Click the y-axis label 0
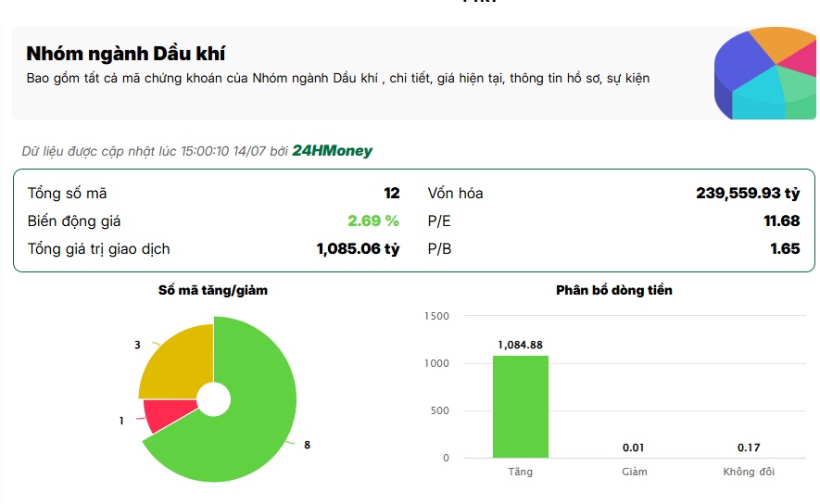 pyautogui.click(x=446, y=458)
